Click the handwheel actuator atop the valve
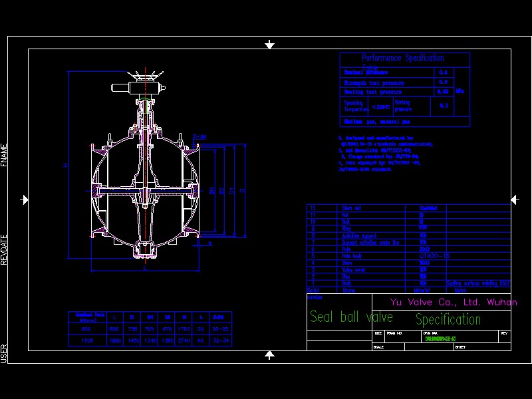 pyautogui.click(x=138, y=84)
